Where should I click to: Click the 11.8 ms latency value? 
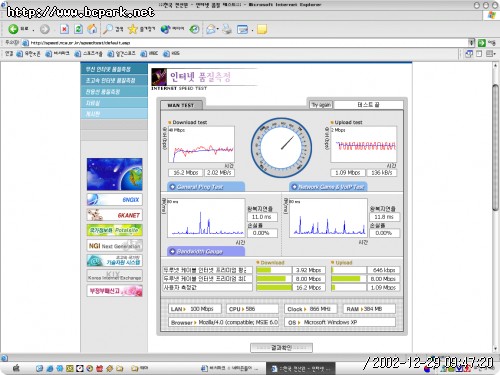click(x=384, y=217)
